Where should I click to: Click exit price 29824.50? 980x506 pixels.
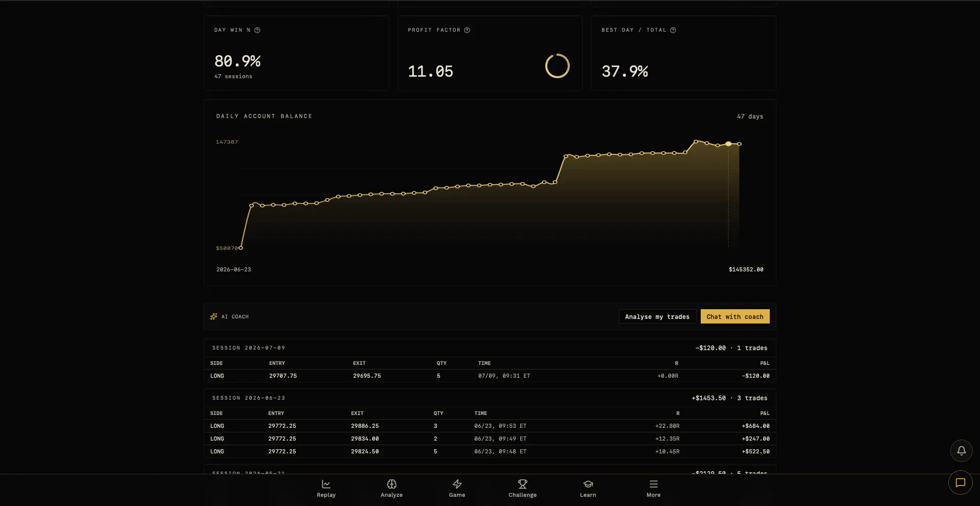365,451
